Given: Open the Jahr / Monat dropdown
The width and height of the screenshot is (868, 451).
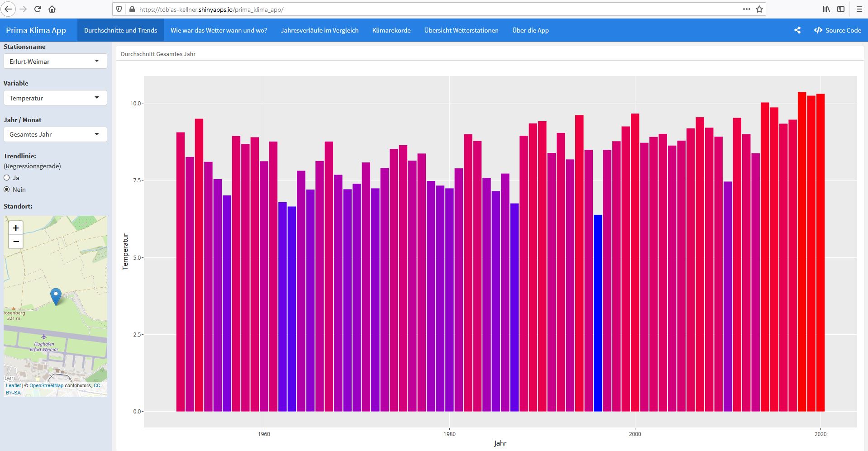Looking at the screenshot, I should pos(55,134).
